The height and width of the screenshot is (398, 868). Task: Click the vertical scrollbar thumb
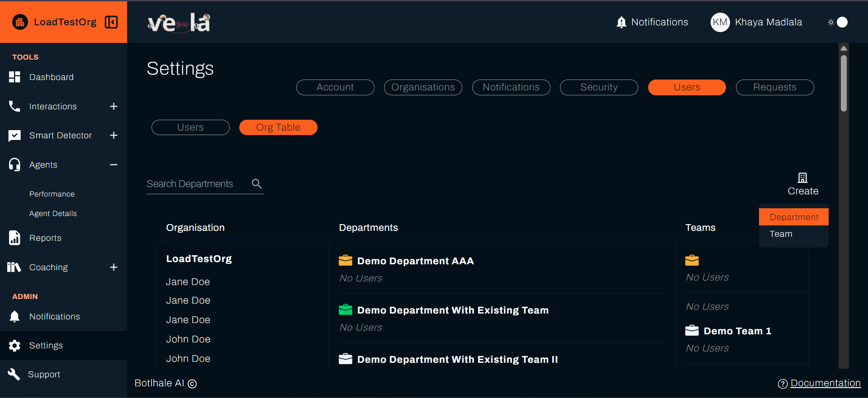[x=844, y=83]
